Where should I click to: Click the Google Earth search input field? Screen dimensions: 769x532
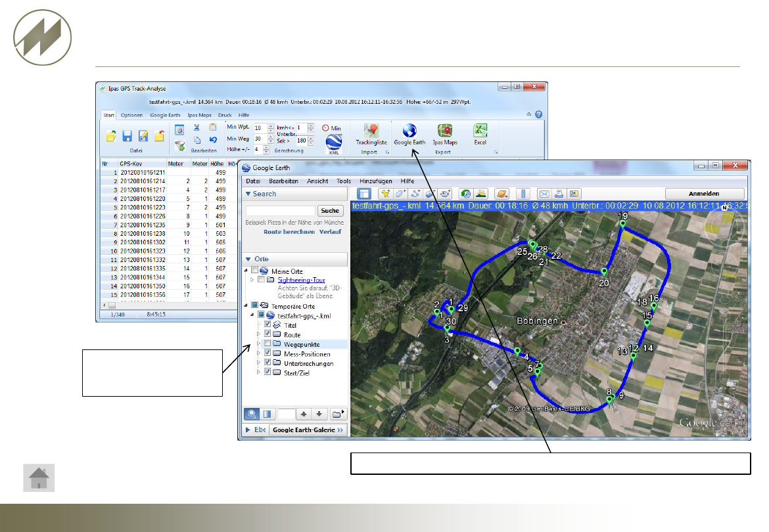[280, 211]
